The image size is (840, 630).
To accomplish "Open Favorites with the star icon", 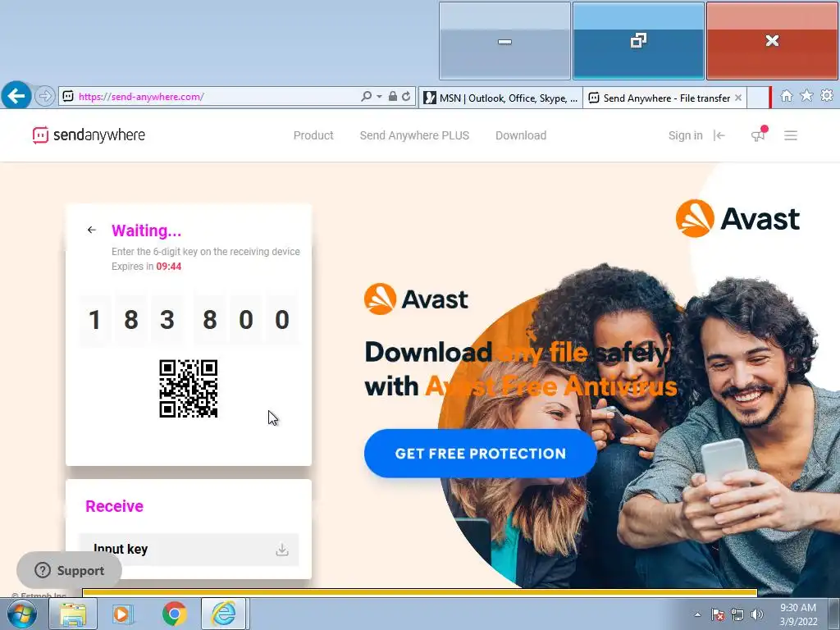I will [806, 95].
